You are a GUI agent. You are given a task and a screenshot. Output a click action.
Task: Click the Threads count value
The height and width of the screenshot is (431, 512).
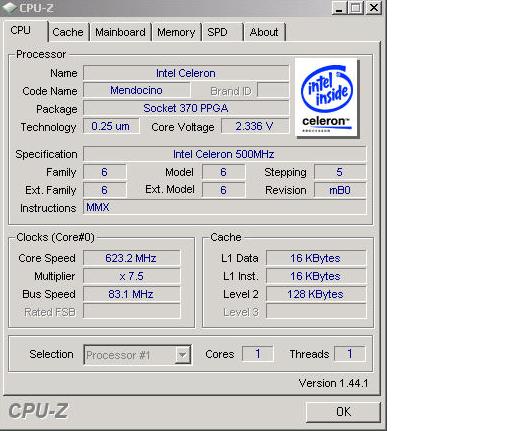[350, 354]
